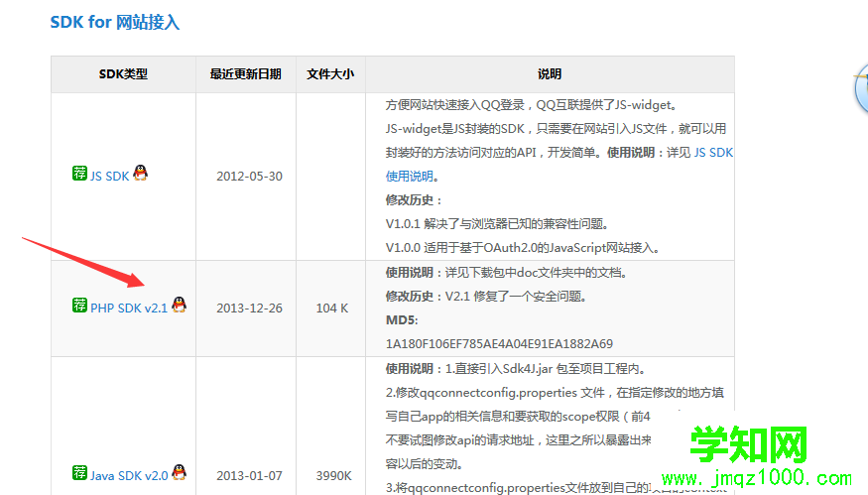The width and height of the screenshot is (868, 495).
Task: Open the PHP SDK v2.1 download link
Action: [129, 308]
